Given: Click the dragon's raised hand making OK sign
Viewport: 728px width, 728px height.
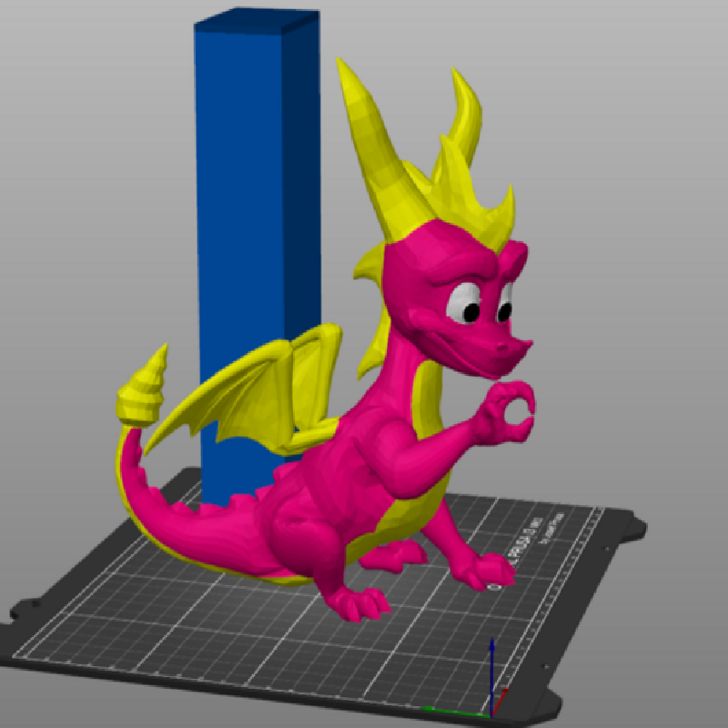Looking at the screenshot, I should coord(506,412).
